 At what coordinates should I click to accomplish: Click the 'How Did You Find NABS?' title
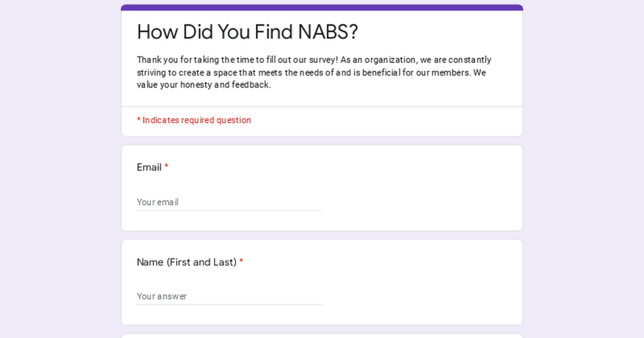coord(247,31)
